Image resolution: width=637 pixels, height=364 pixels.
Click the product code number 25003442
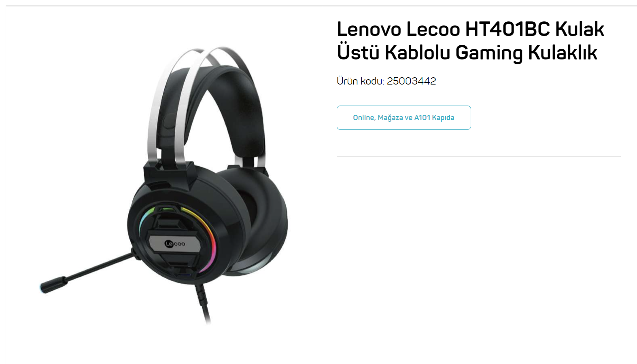coord(411,81)
